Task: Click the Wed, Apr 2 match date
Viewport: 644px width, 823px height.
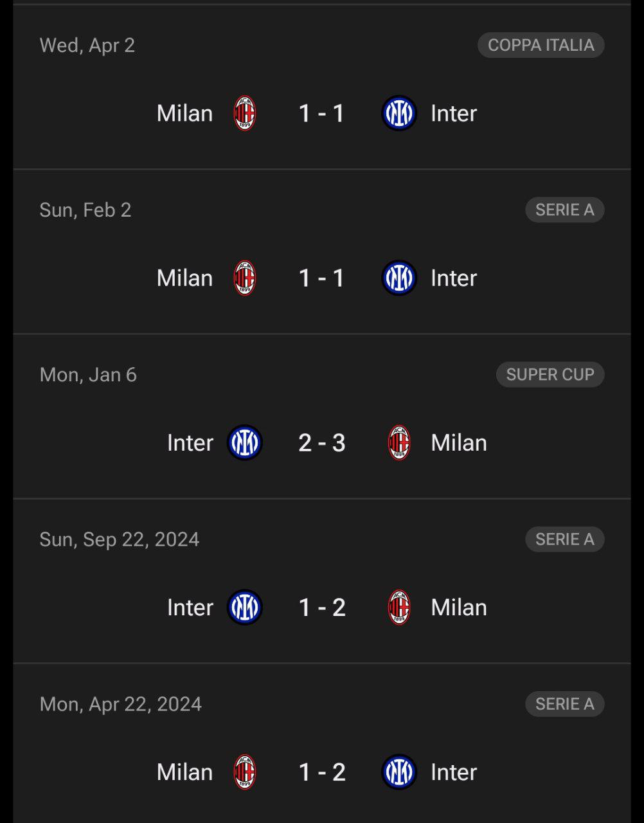Action: coord(87,45)
